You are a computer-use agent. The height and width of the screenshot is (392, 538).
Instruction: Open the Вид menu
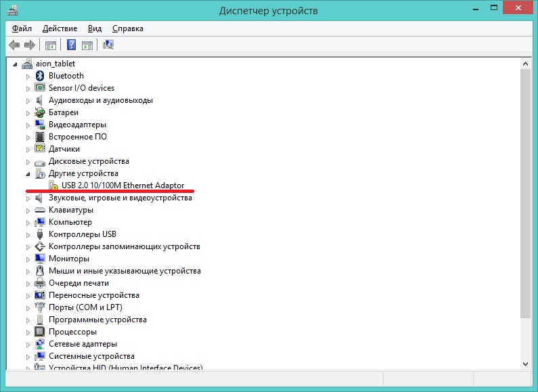pos(95,28)
